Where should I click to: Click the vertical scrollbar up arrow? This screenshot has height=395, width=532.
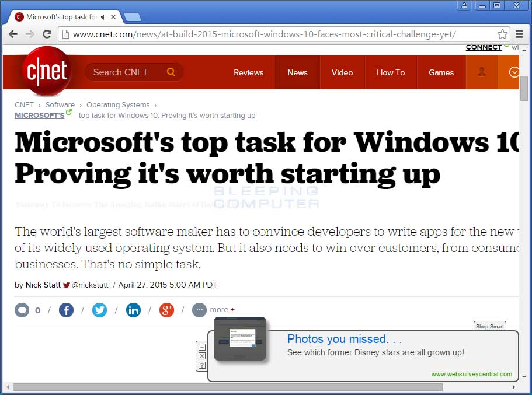pyautogui.click(x=524, y=50)
